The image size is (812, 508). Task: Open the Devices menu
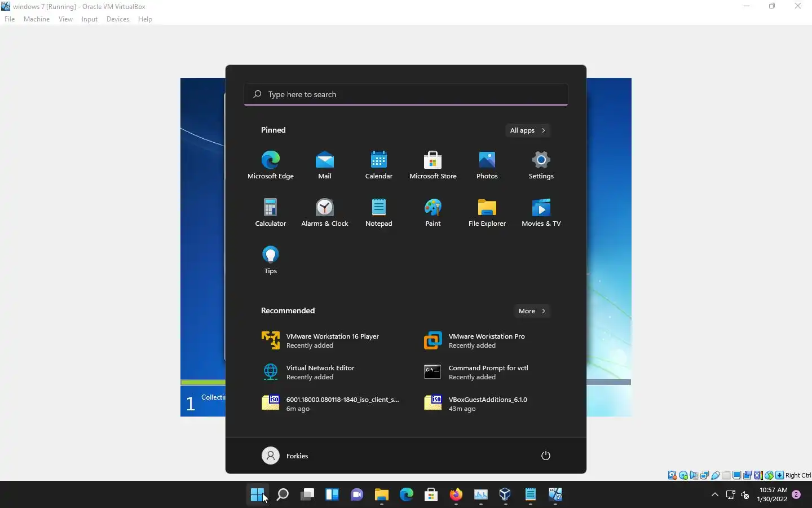coord(118,19)
